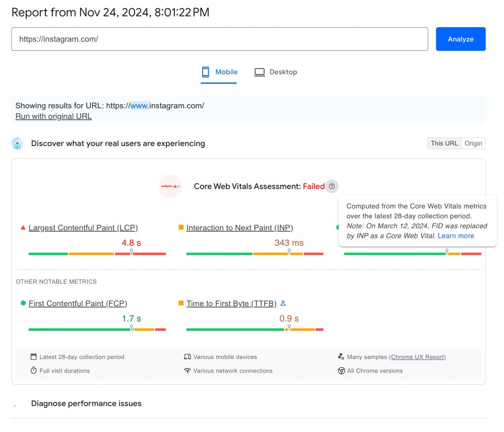Image resolution: width=504 pixels, height=432 pixels.
Task: Click the real users data icon
Action: [x=17, y=143]
